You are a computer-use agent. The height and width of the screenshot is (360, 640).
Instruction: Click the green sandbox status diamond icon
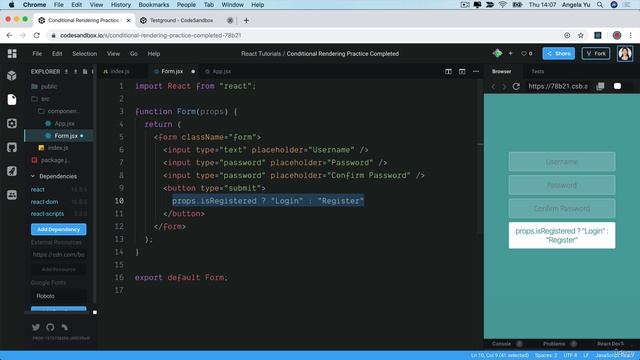(497, 53)
